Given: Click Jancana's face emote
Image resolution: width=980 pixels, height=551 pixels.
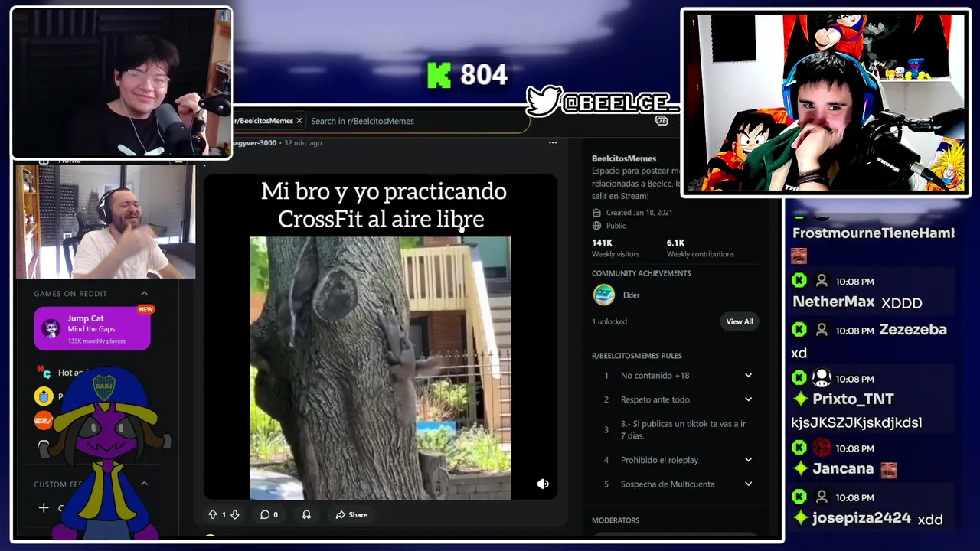Looking at the screenshot, I should 888,470.
